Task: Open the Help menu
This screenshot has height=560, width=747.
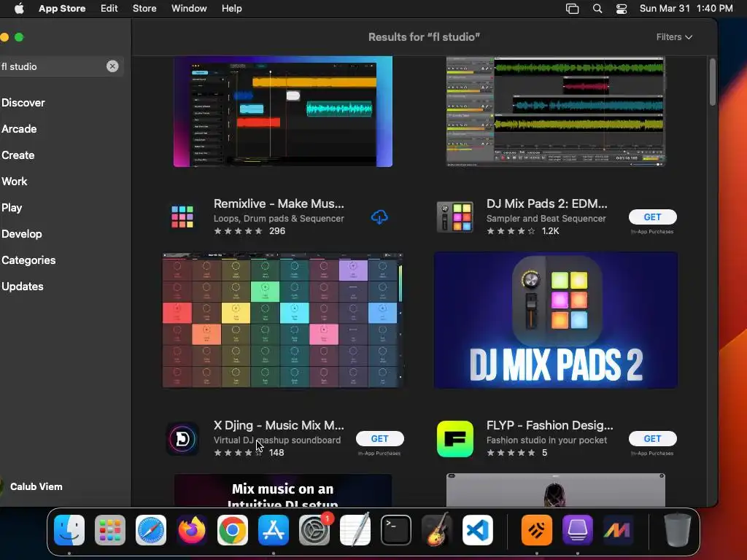Action: point(231,9)
